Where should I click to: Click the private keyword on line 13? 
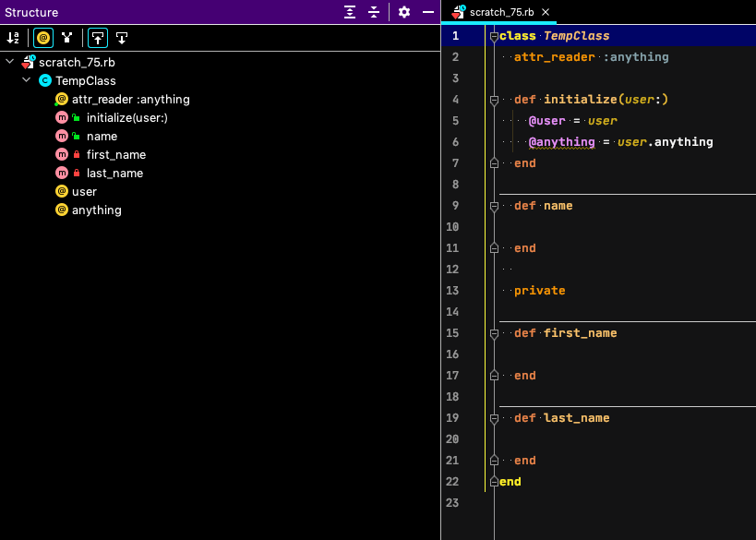(539, 291)
